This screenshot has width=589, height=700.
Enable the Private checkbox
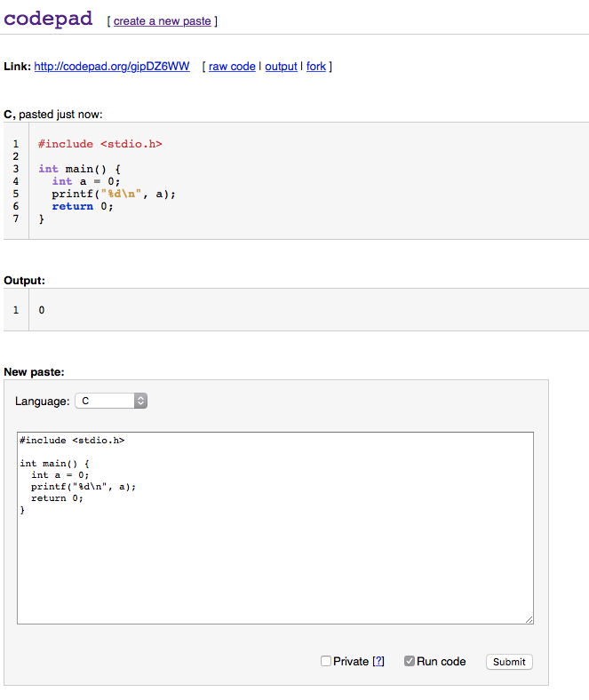point(326,661)
